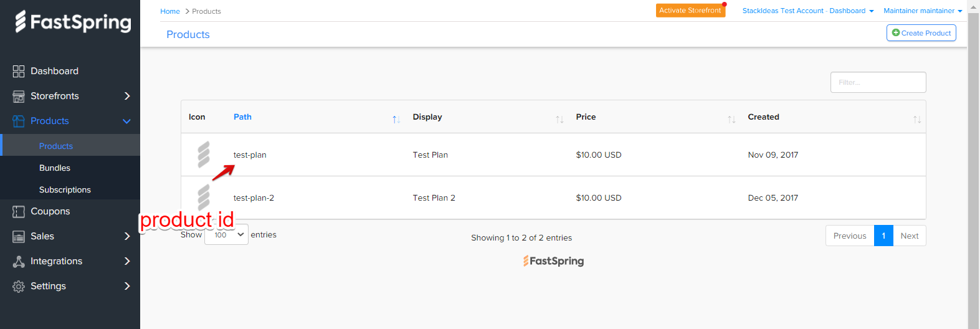Open Coupons in sidebar
The height and width of the screenshot is (329, 980).
pos(50,211)
